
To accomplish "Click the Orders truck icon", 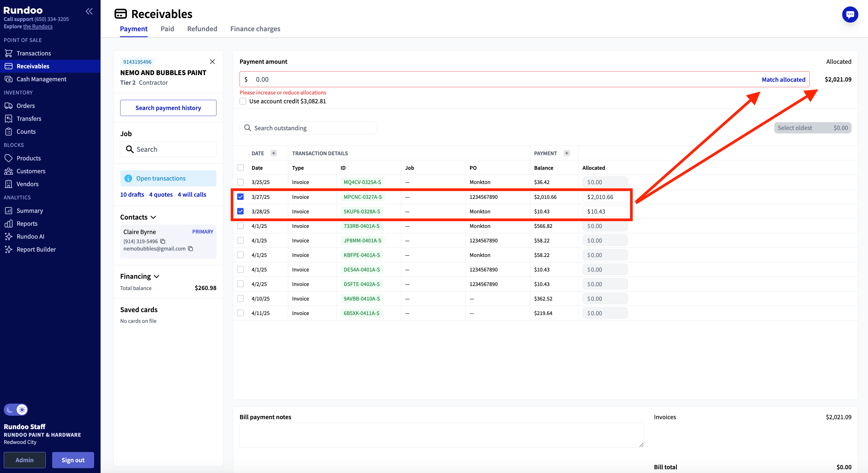I will 8,105.
